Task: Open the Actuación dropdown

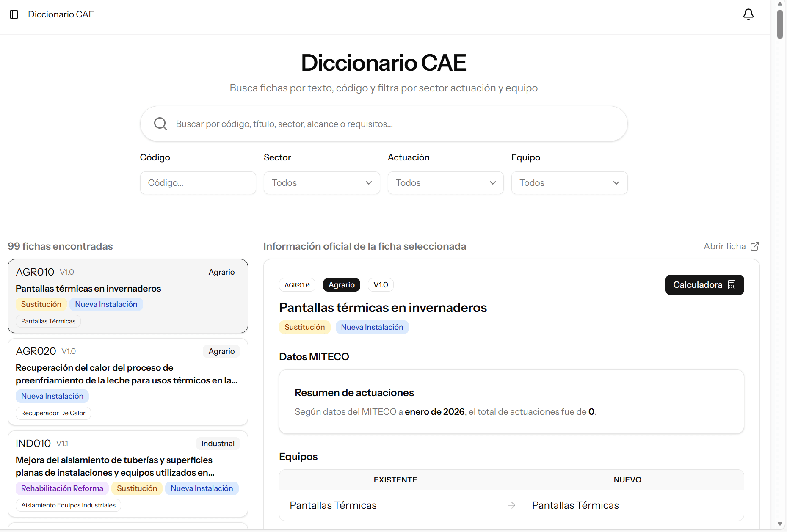Action: 445,182
